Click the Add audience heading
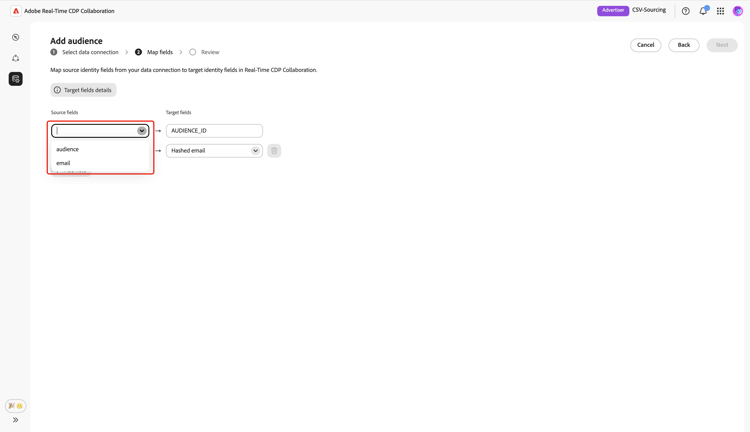The height and width of the screenshot is (432, 750). tap(77, 41)
